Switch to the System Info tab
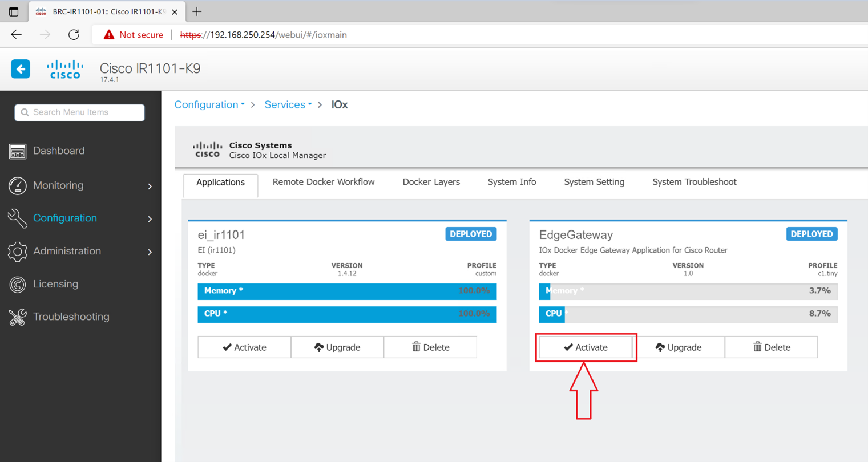 tap(511, 182)
